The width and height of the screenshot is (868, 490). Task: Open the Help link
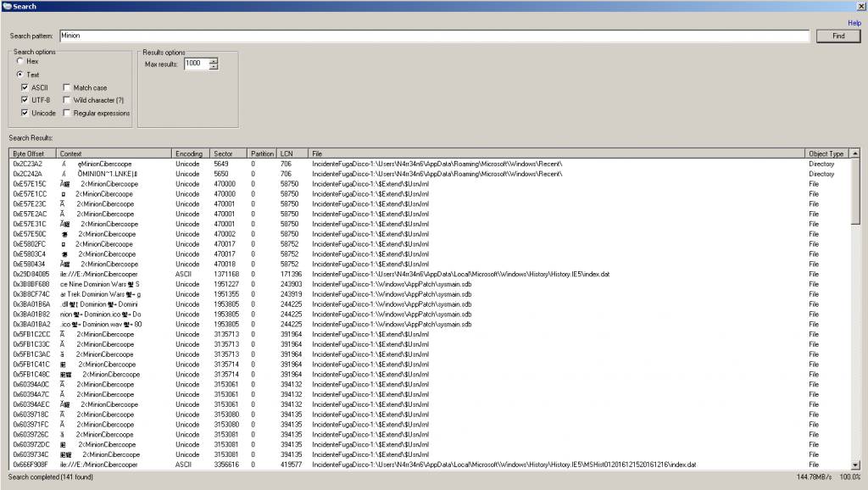[x=854, y=23]
